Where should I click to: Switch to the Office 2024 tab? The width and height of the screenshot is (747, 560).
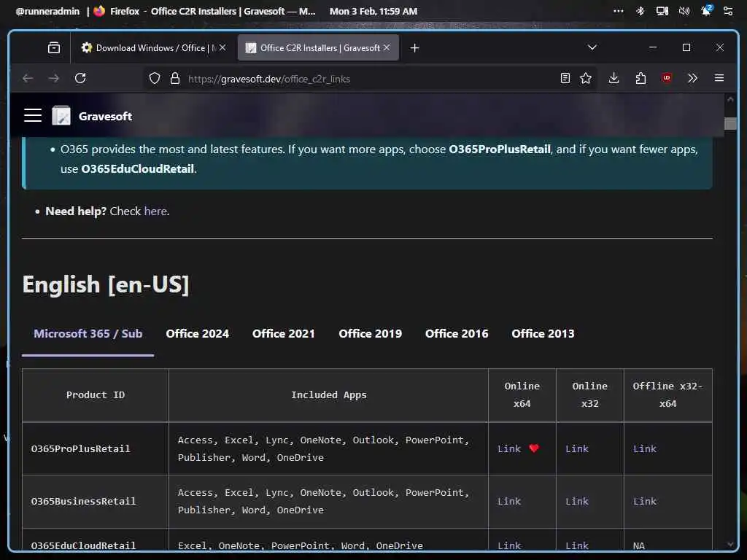click(197, 334)
